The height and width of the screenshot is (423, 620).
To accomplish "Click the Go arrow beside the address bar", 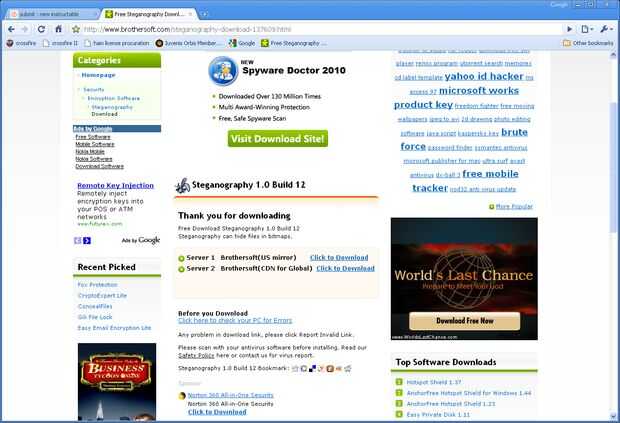I will pyautogui.click(x=569, y=29).
